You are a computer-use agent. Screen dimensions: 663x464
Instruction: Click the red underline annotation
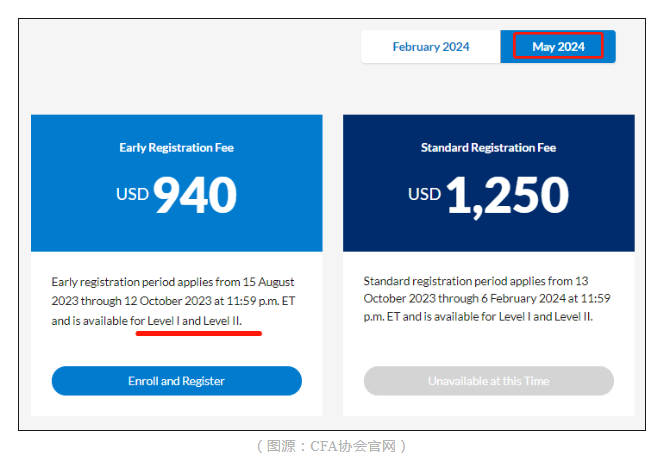click(198, 334)
